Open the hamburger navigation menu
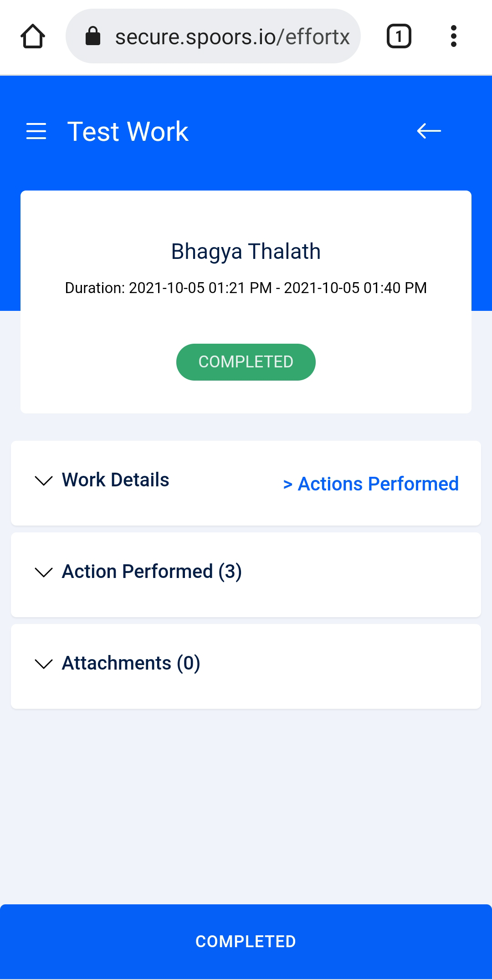Screen dimensions: 492x980 [x=36, y=131]
